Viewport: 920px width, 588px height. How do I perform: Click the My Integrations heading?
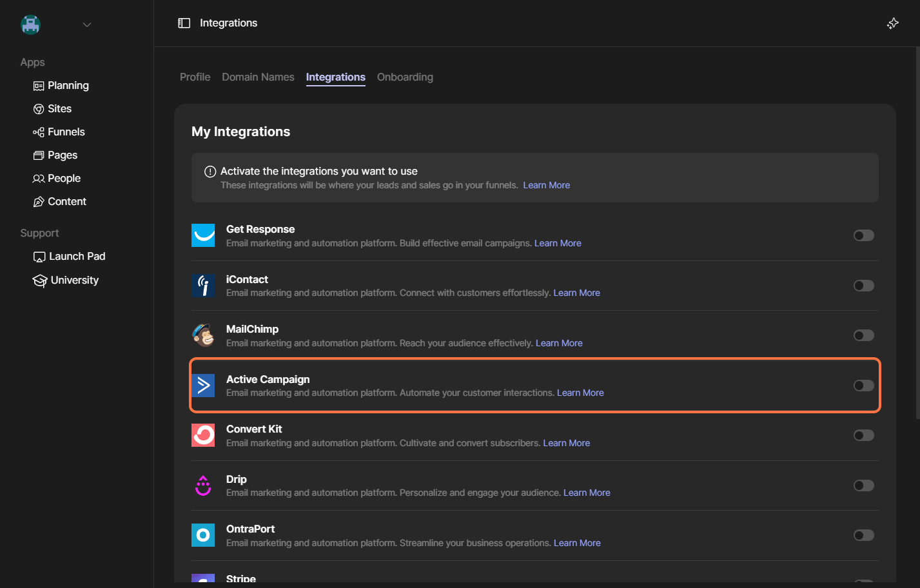pos(240,132)
